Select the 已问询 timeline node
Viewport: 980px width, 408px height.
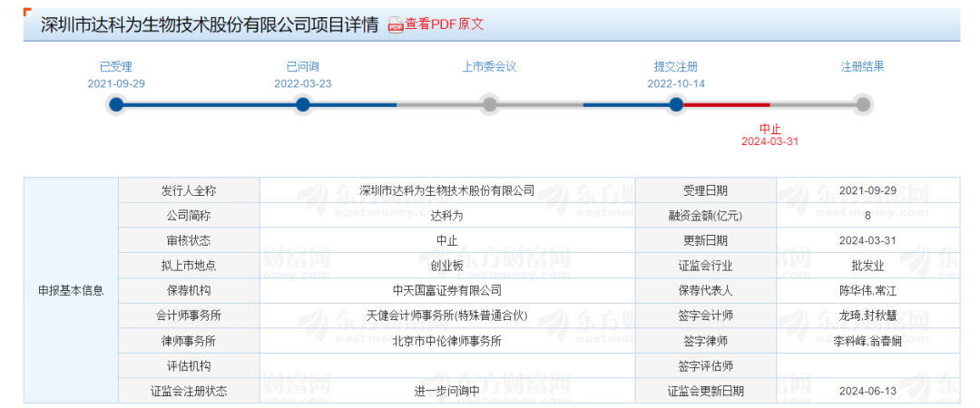point(302,104)
